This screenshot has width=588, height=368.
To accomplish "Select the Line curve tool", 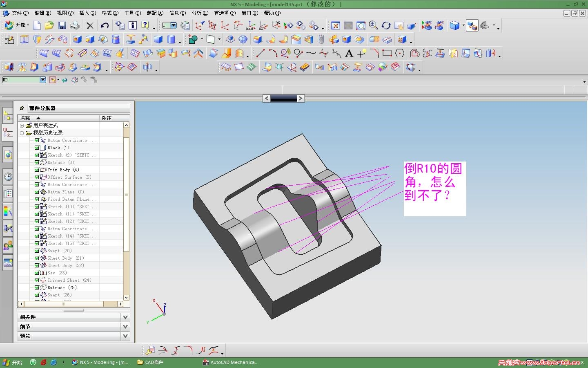I will coord(260,53).
